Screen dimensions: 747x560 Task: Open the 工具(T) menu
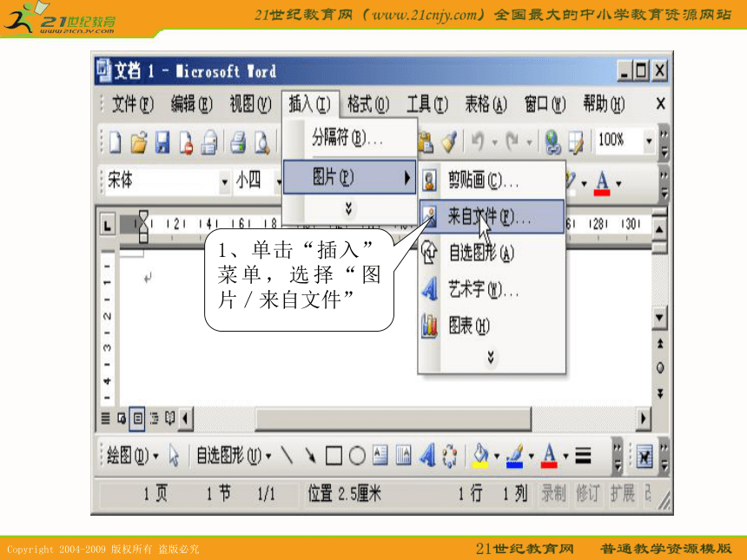click(427, 104)
